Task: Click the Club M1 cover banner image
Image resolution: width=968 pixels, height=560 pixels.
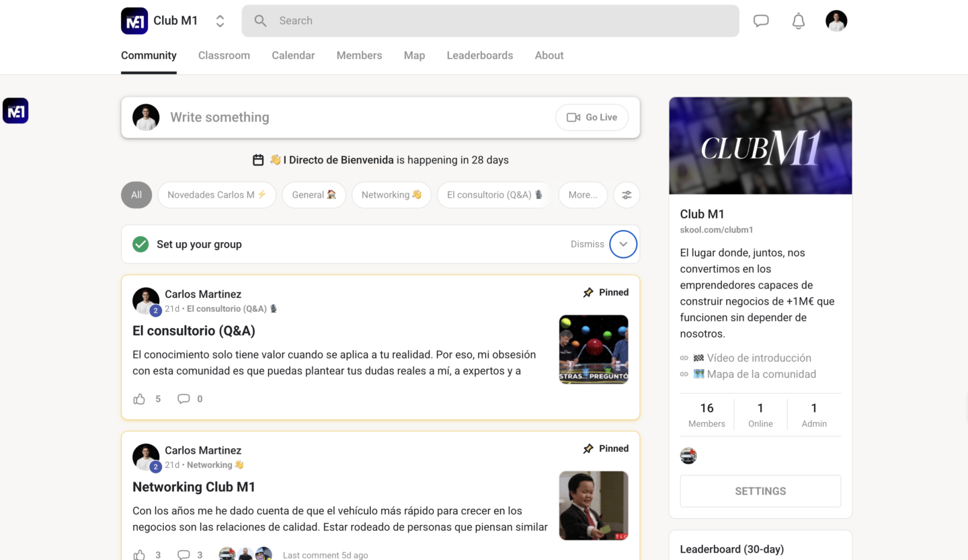Action: [760, 146]
